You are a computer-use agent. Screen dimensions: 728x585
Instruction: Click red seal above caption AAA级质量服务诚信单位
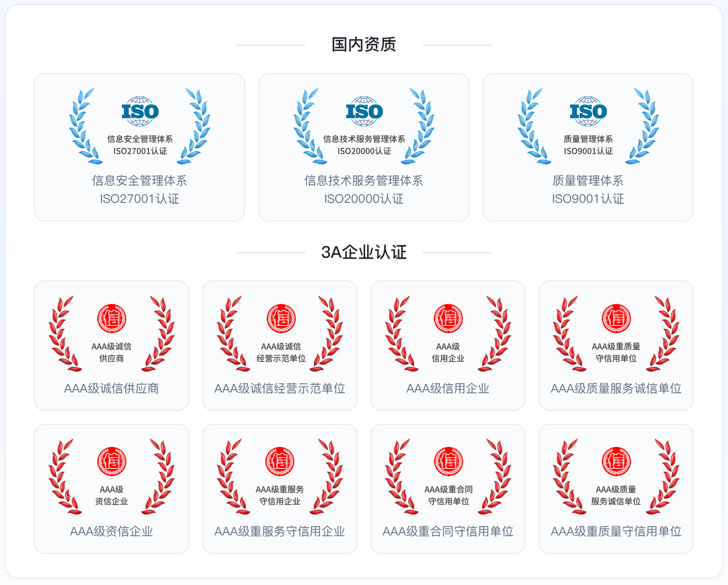[x=616, y=319]
